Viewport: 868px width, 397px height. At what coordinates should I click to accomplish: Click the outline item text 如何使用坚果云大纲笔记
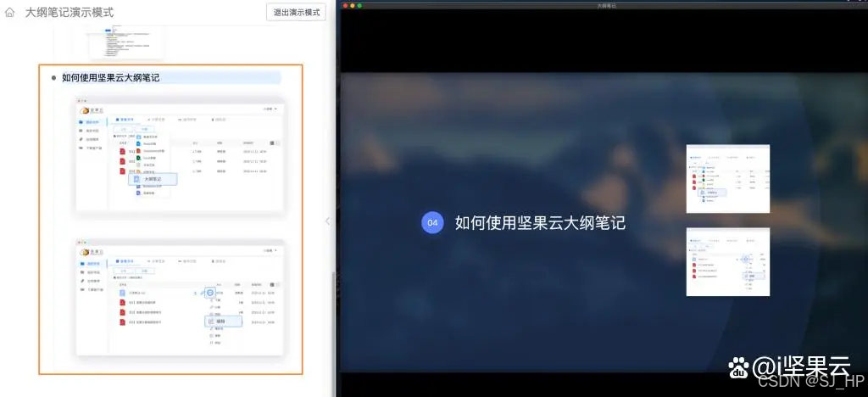111,78
